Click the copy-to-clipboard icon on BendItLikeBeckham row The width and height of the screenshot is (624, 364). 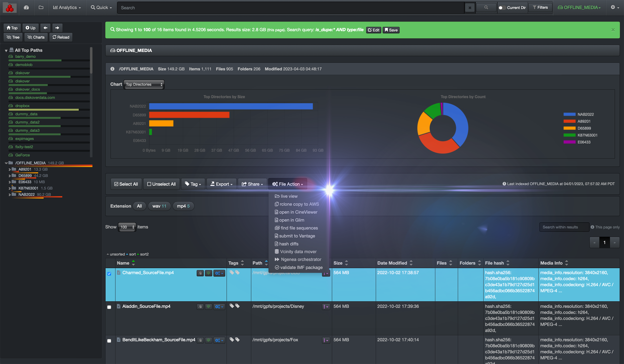tap(200, 340)
